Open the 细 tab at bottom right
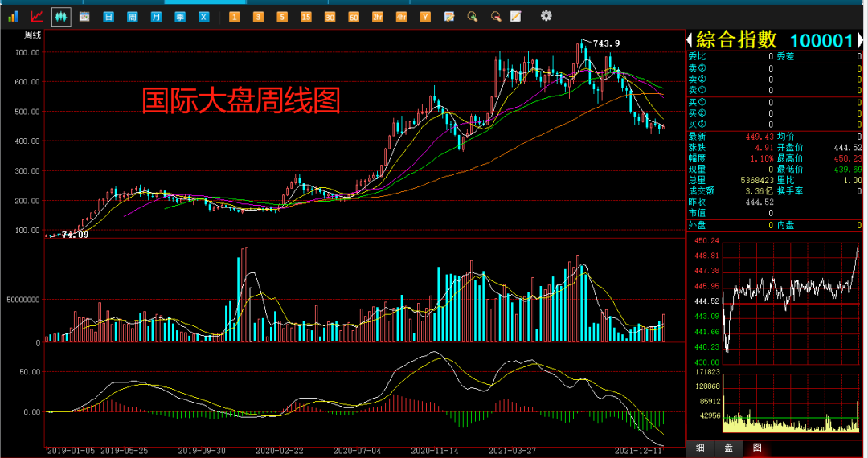The image size is (868, 458). [700, 448]
